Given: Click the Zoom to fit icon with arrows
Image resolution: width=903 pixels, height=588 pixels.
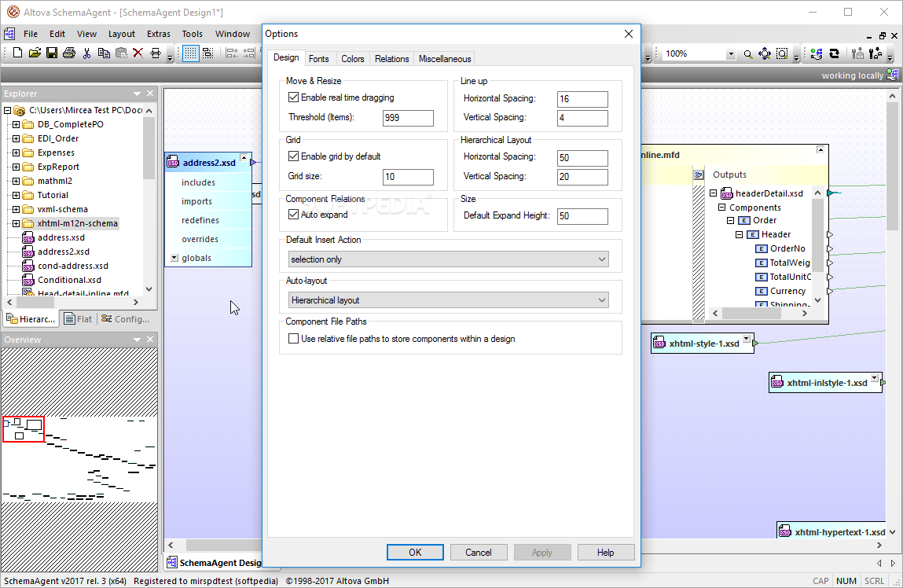Looking at the screenshot, I should (765, 54).
